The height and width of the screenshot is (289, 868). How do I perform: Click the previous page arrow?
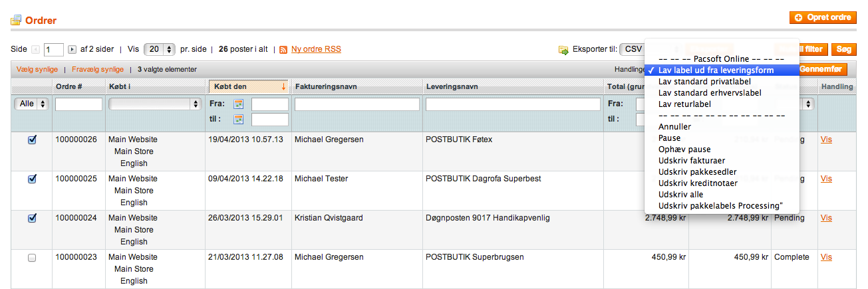pyautogui.click(x=36, y=50)
